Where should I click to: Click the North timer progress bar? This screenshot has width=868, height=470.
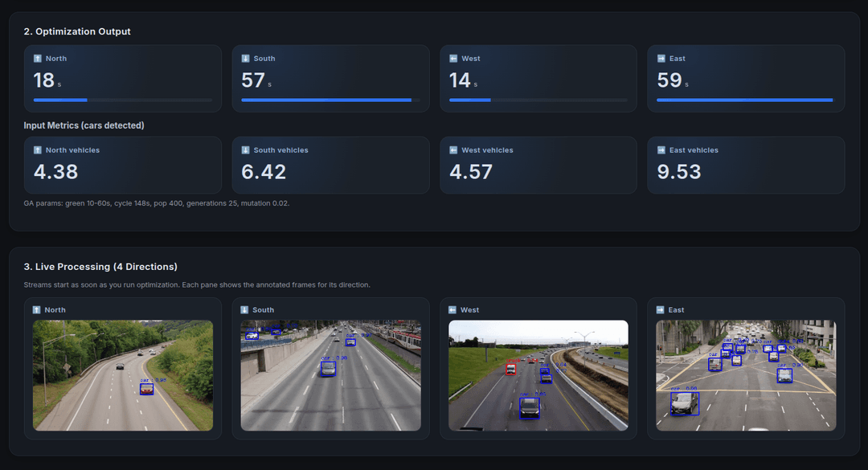pos(122,100)
